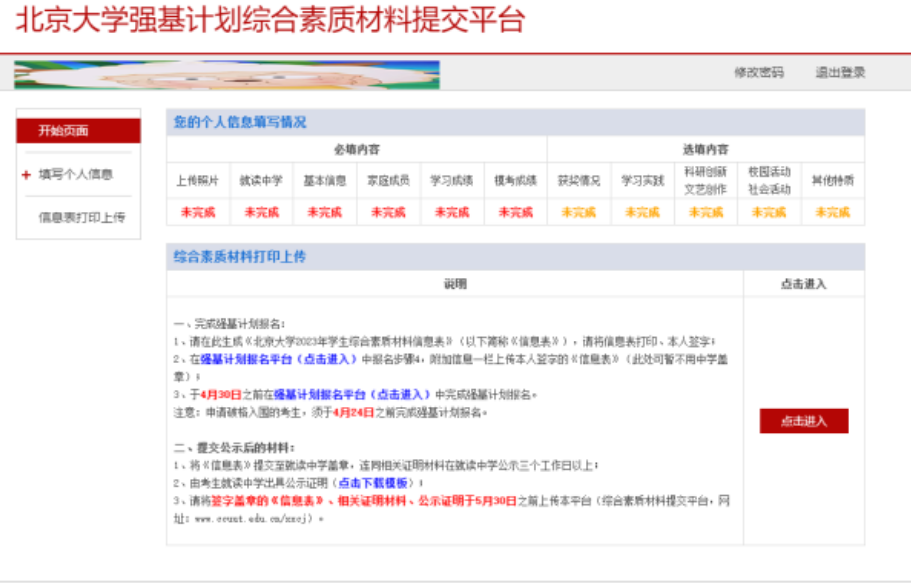Click the 点击进入 column header text
911x583 pixels.
click(804, 284)
